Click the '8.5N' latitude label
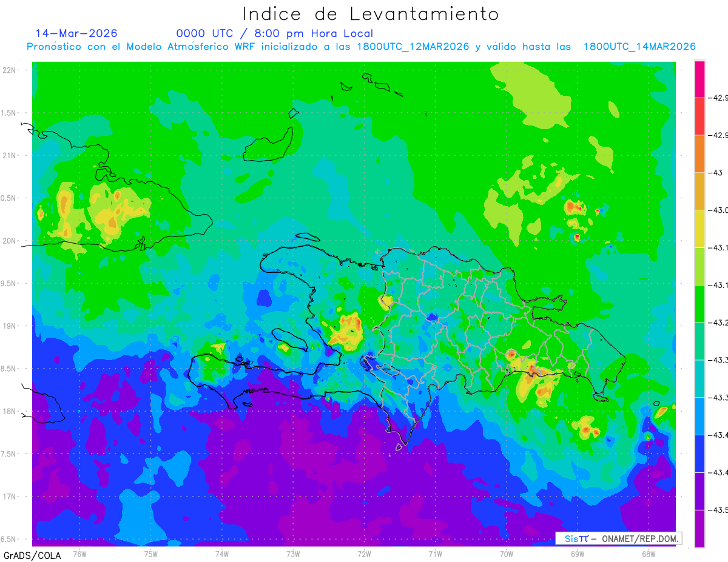Viewport: 728px width, 562px height. click(9, 369)
